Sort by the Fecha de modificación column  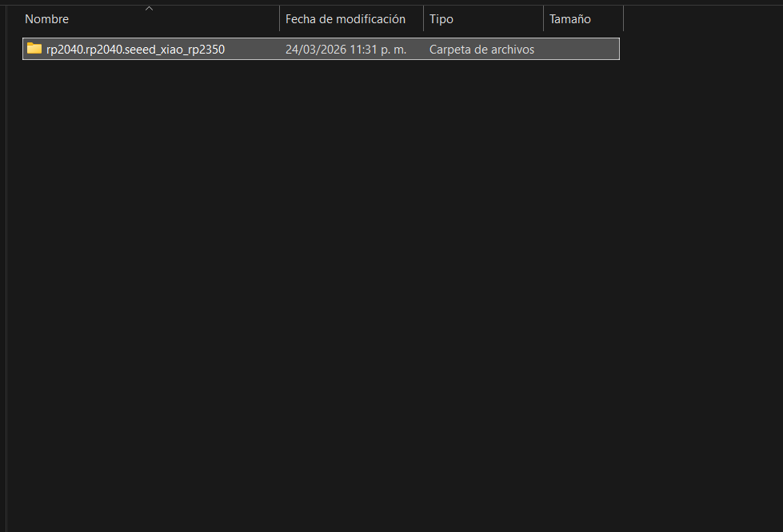point(347,18)
